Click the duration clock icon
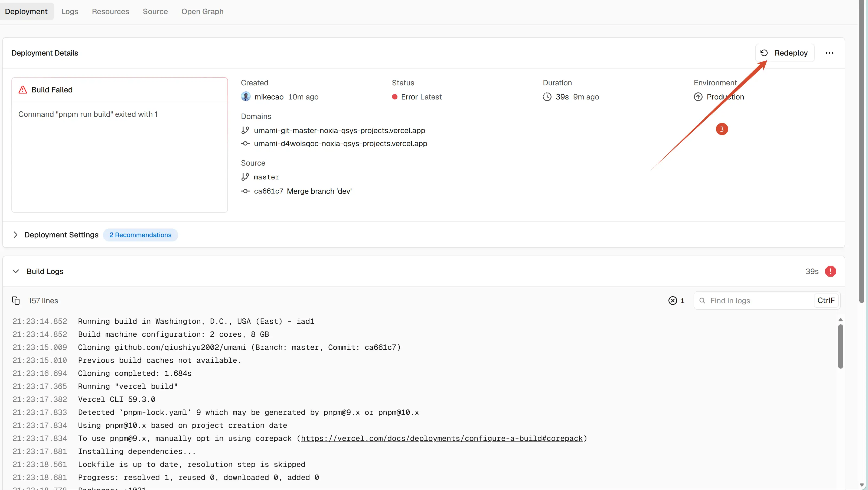The width and height of the screenshot is (868, 490). point(547,97)
